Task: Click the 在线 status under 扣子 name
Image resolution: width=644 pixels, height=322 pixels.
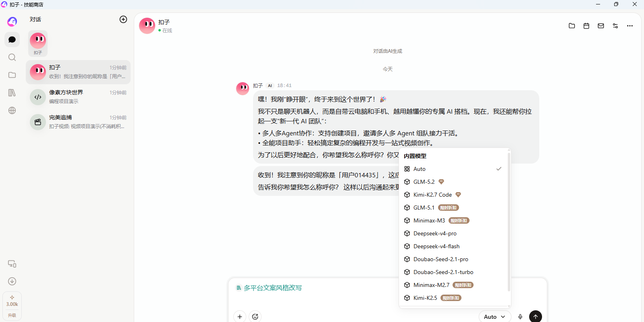Action: tap(165, 31)
